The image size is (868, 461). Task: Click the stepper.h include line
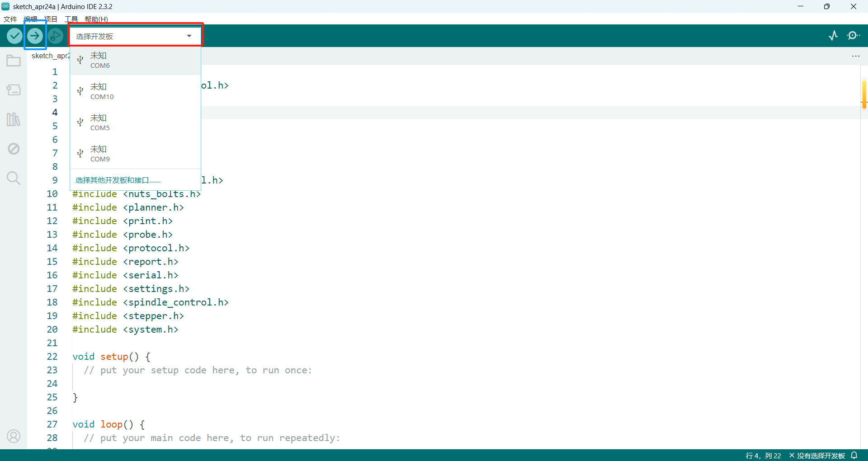pos(128,316)
